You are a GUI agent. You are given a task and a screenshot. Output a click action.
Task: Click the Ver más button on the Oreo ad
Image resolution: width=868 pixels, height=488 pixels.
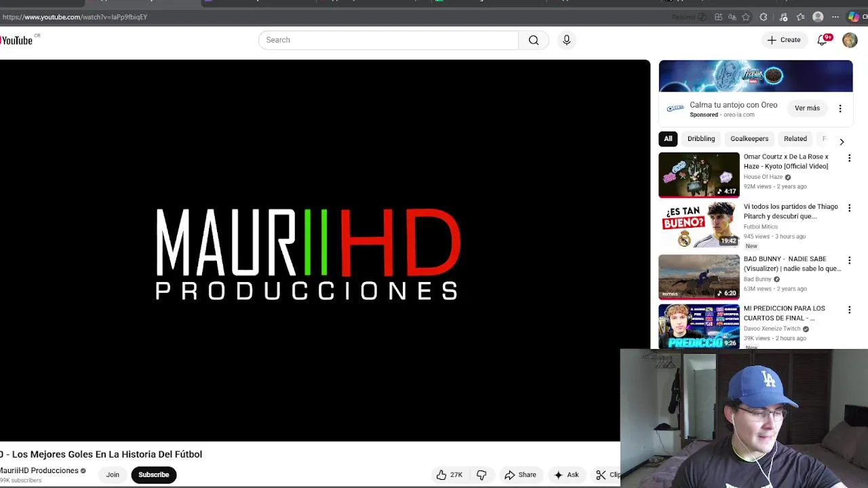tap(807, 108)
